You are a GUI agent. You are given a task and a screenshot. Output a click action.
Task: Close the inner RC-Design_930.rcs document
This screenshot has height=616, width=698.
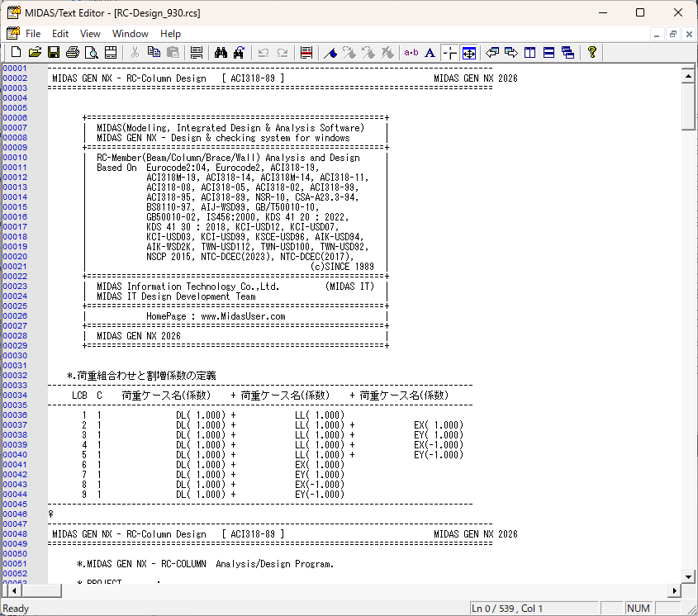click(x=689, y=34)
